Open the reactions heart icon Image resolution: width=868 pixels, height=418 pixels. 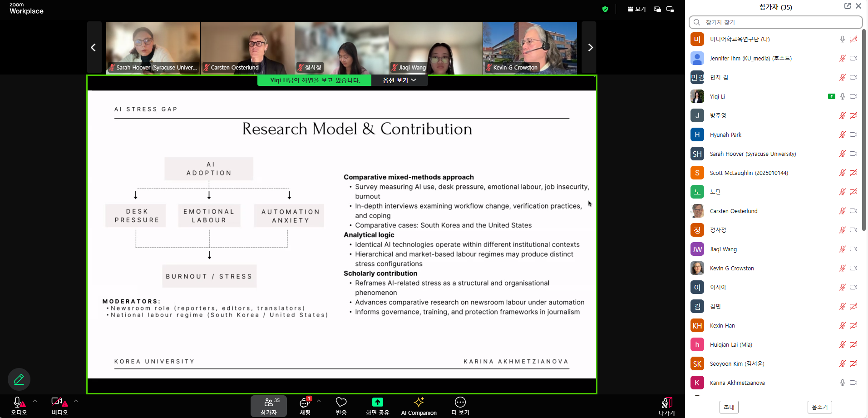(341, 403)
